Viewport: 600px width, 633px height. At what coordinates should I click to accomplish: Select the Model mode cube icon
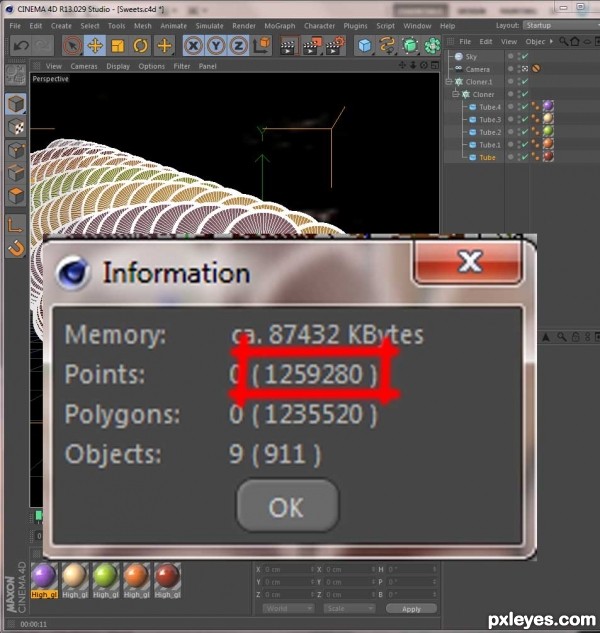tap(16, 104)
